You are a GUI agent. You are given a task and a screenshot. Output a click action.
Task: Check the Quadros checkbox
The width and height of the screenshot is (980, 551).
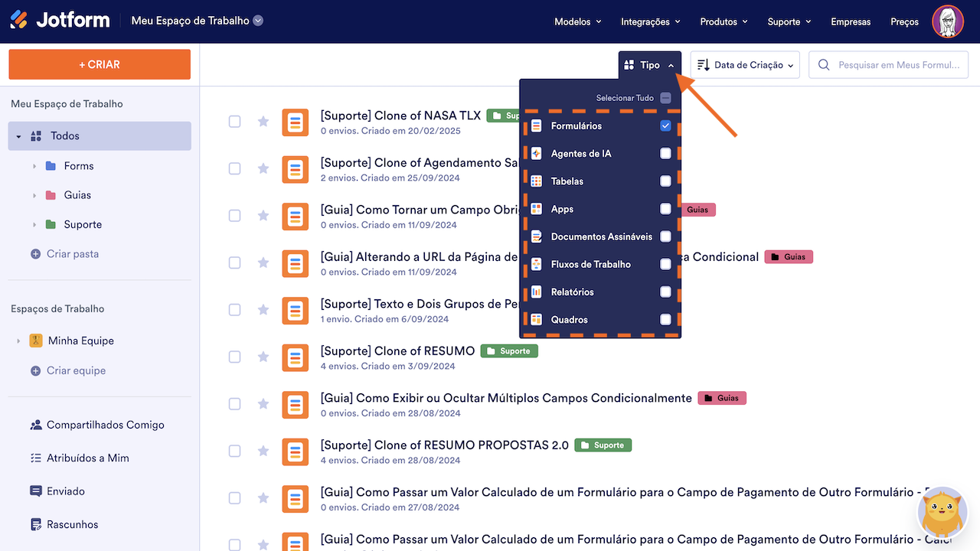665,319
